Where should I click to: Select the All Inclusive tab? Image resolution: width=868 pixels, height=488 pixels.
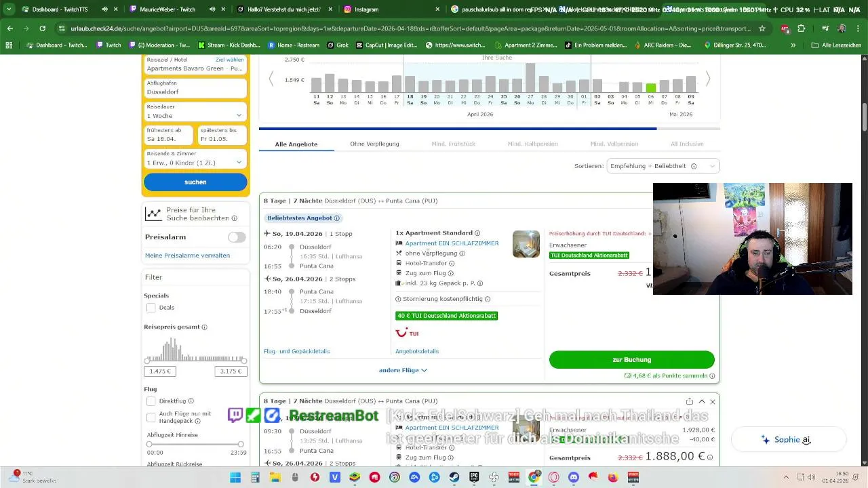687,144
